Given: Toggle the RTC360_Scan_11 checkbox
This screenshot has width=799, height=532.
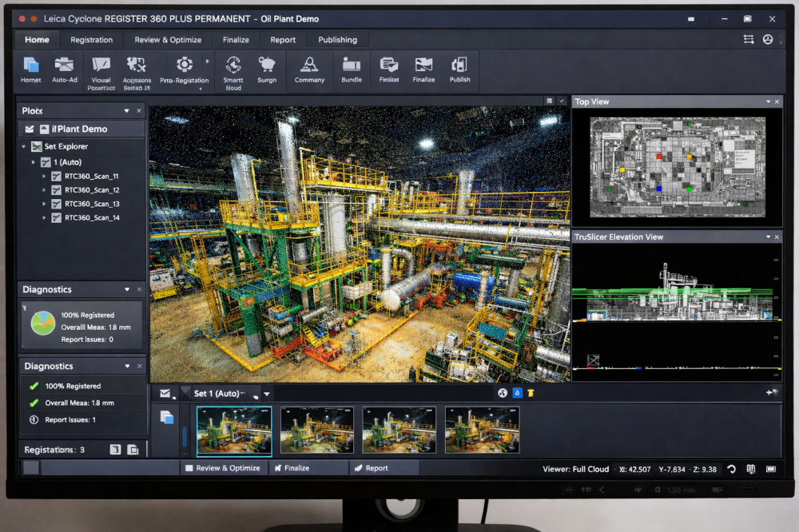Looking at the screenshot, I should click(56, 177).
